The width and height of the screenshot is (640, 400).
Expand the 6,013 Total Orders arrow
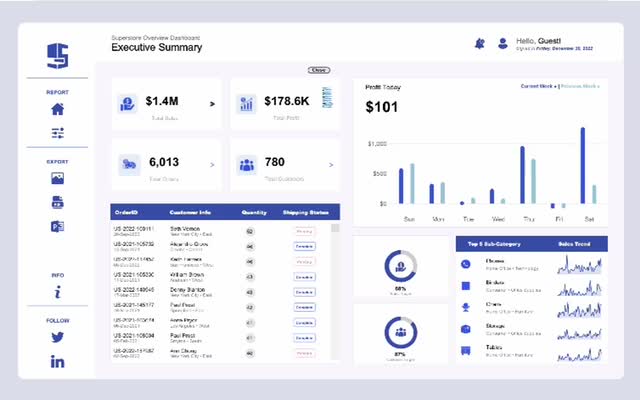212,165
